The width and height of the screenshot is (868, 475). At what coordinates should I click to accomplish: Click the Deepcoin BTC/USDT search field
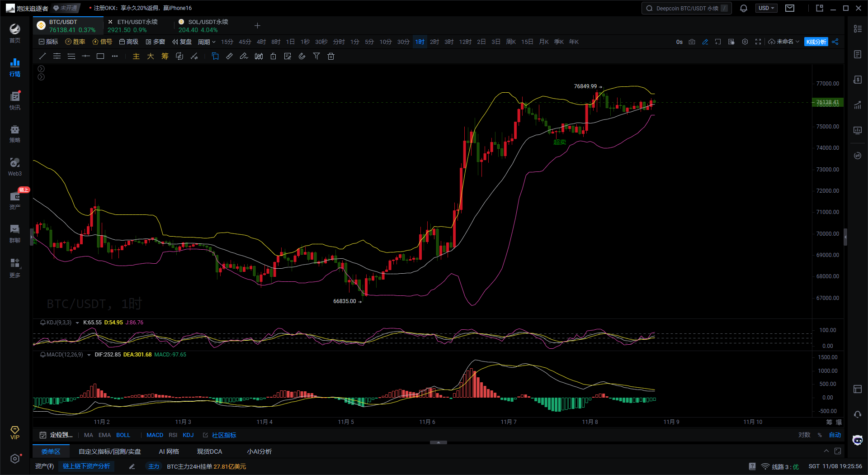coord(687,8)
